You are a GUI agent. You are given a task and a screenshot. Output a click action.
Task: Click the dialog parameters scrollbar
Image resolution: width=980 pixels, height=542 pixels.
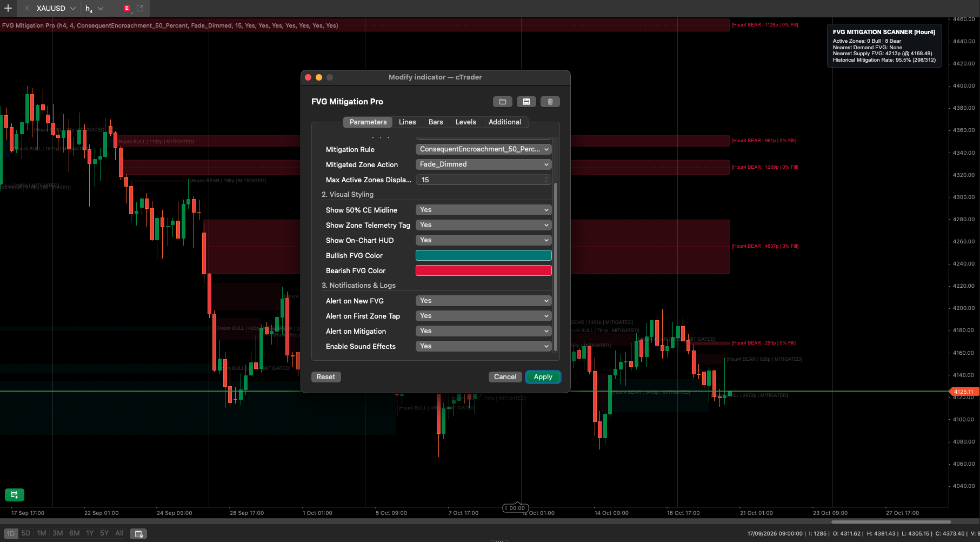[556, 267]
